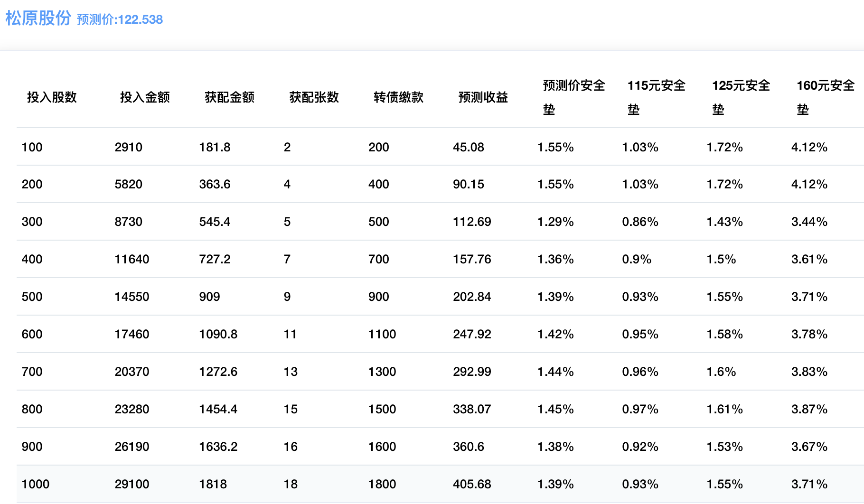Screen dimensions: 864x504
Task: Click the 松原股份 title link
Action: tap(38, 19)
